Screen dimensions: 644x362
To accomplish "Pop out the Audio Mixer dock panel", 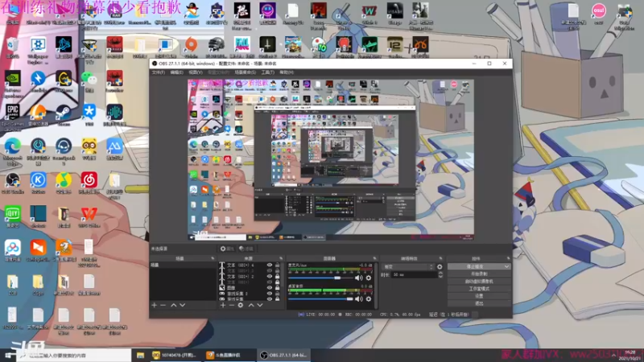I will [x=374, y=258].
